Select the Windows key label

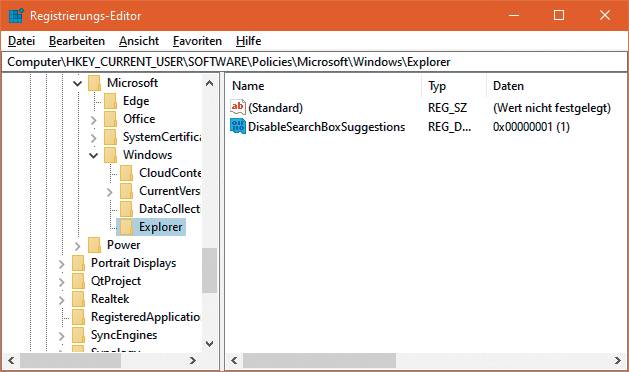point(148,155)
